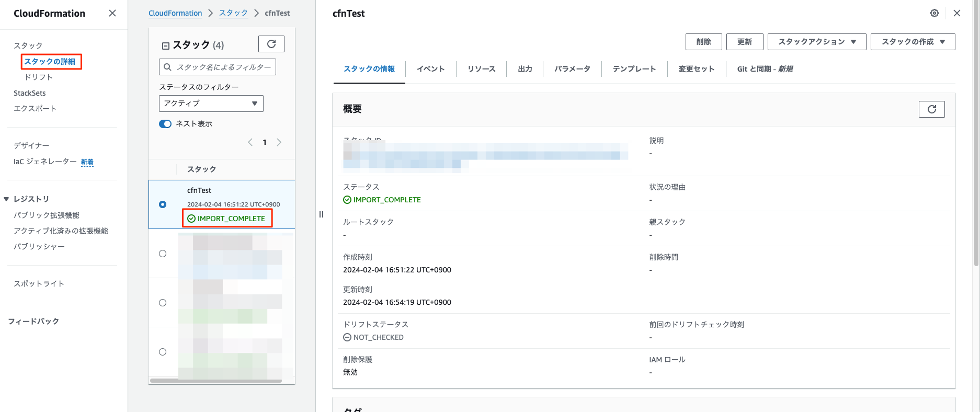Viewport: 980px width, 412px height.
Task: Open StackSets in sidebar
Action: point(30,93)
